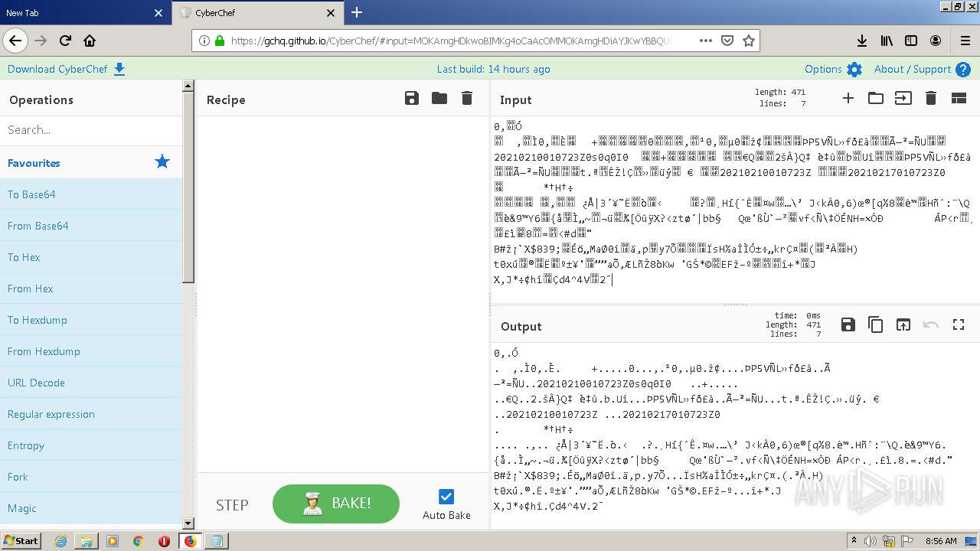The height and width of the screenshot is (551, 980).
Task: Click the operations list scrollbar up arrow
Action: [x=188, y=86]
